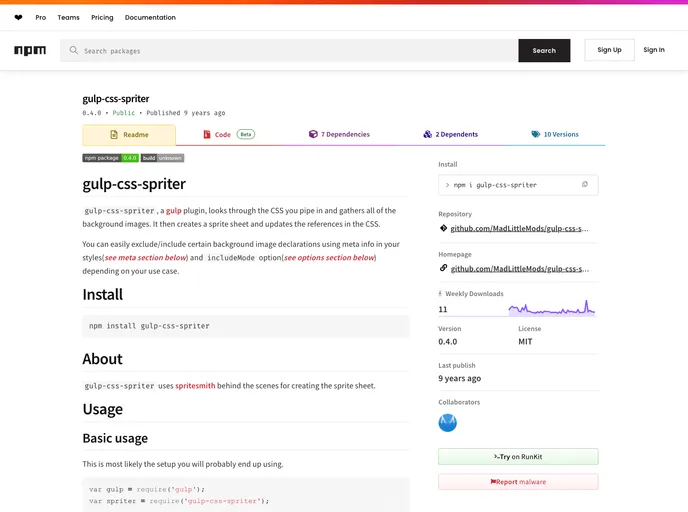Switch to the Code tab
688x512 pixels.
229,134
